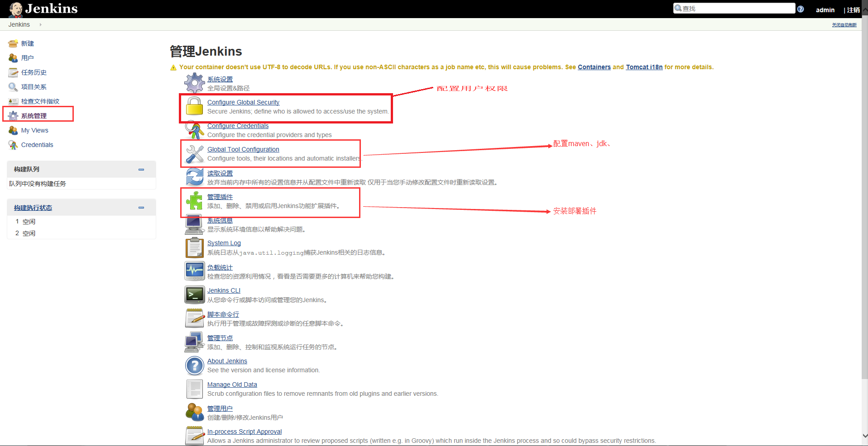Click the 系统信息 computer icon
Viewport: 868px width, 446px height.
coord(195,224)
